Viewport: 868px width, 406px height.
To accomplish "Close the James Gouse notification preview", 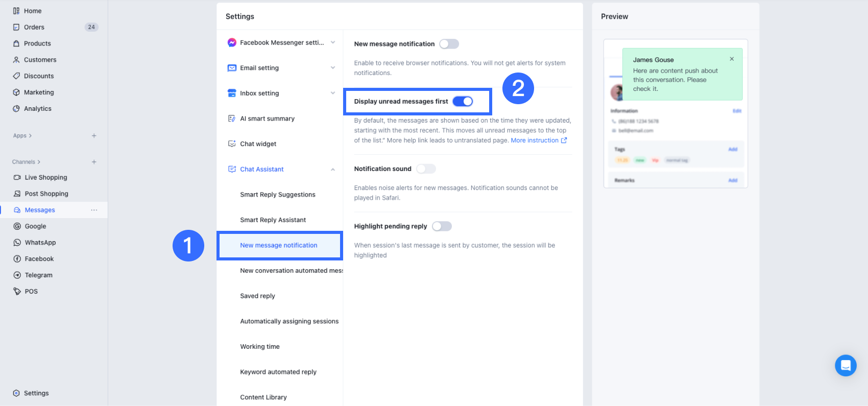I will (732, 59).
